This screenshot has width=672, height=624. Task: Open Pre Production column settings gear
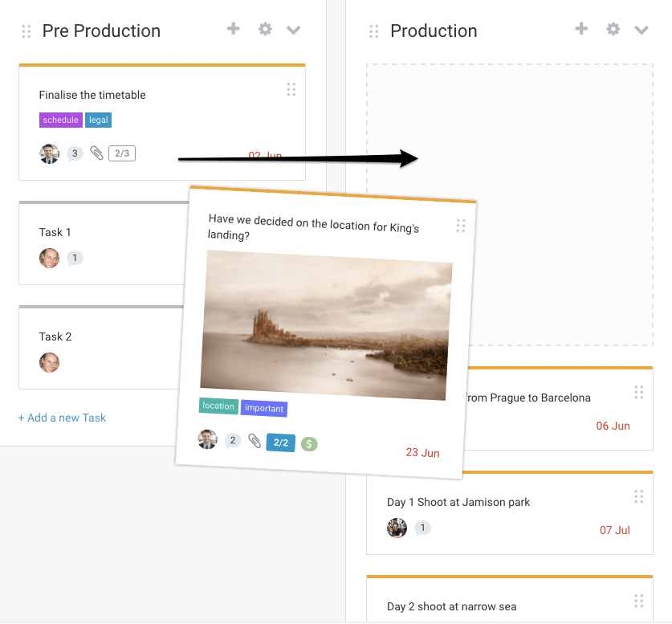265,30
